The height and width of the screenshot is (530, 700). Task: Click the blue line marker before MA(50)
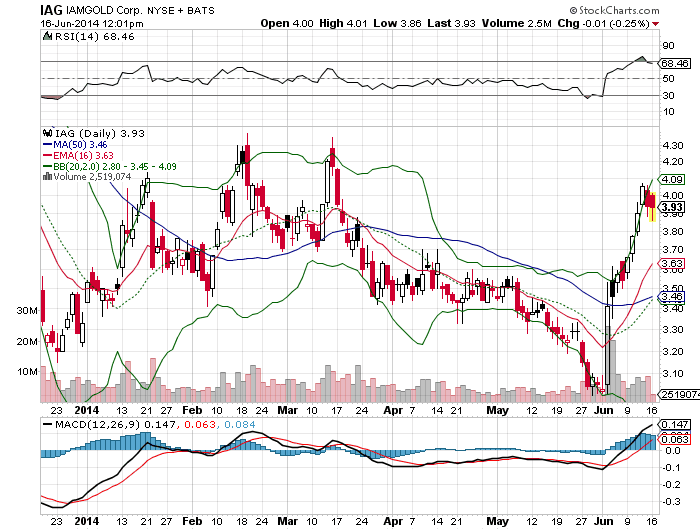click(x=47, y=144)
